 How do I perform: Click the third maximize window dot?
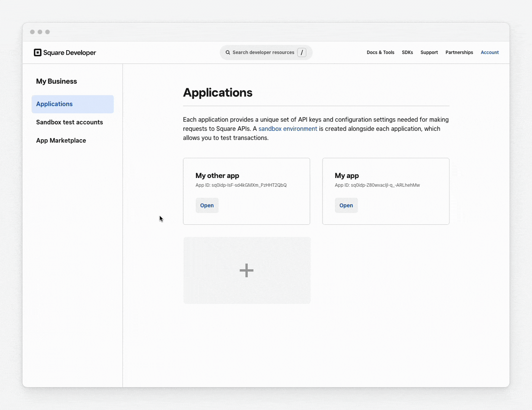click(x=48, y=32)
